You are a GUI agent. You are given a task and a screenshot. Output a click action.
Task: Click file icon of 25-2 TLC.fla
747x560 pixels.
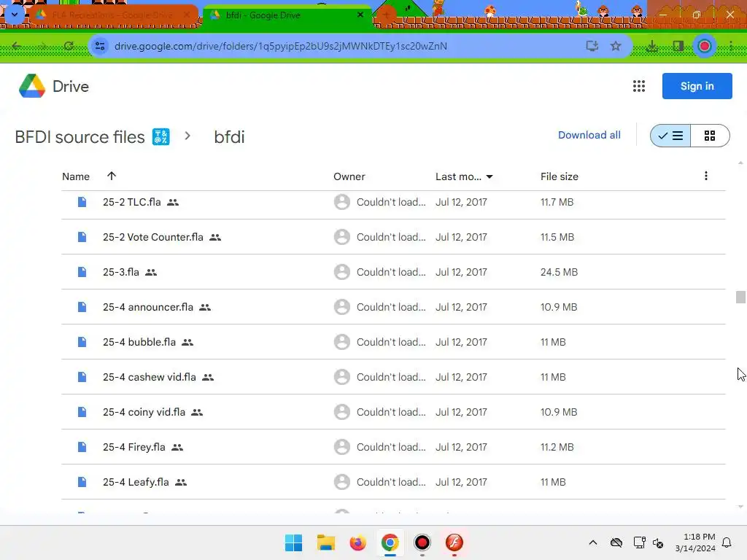point(82,202)
